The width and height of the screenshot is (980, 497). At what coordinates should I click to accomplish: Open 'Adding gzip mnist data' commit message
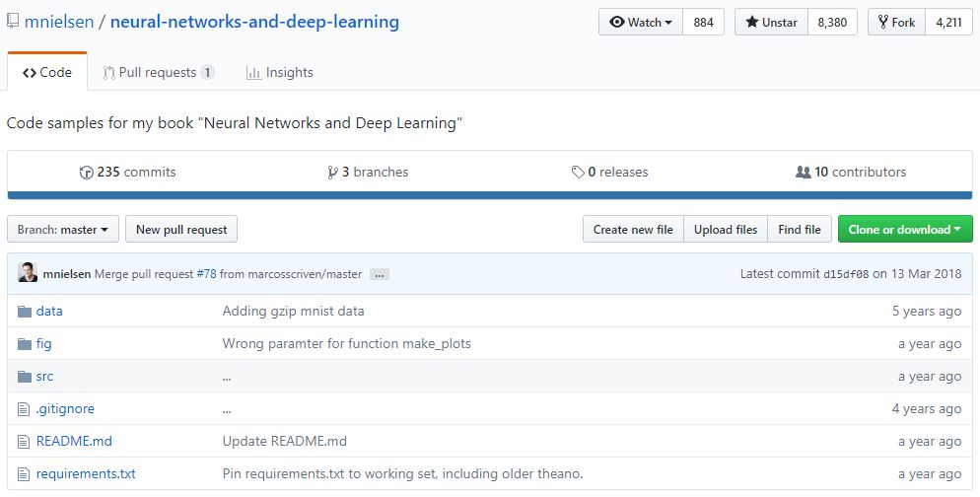pyautogui.click(x=293, y=311)
